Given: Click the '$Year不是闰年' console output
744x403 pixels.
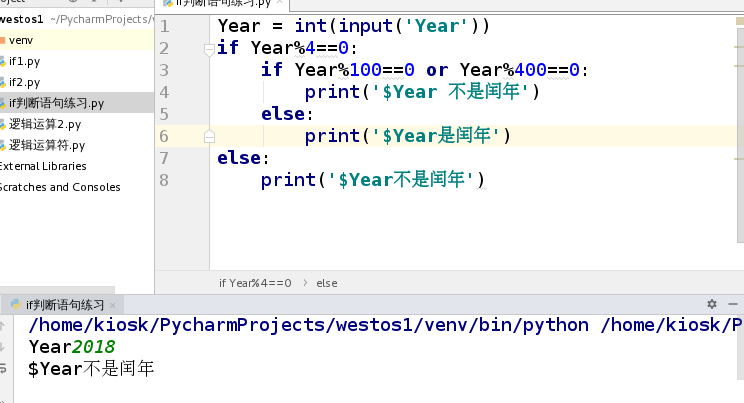Looking at the screenshot, I should pyautogui.click(x=91, y=369).
